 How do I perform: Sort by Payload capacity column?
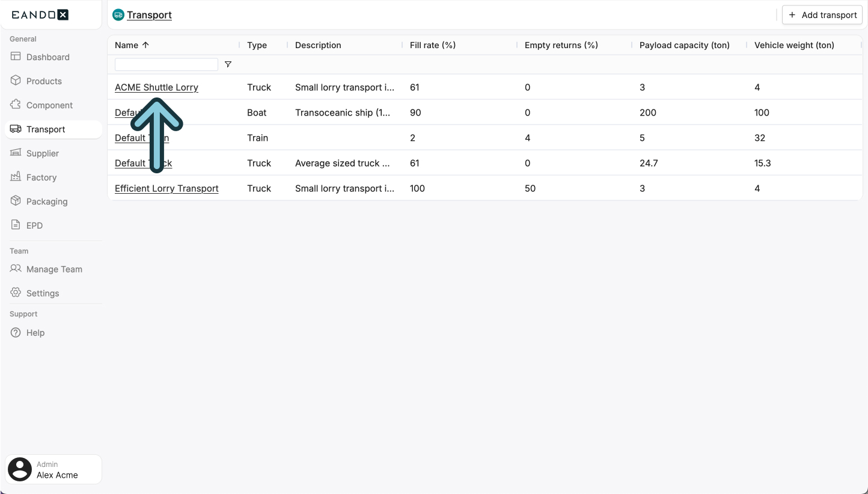click(x=684, y=45)
